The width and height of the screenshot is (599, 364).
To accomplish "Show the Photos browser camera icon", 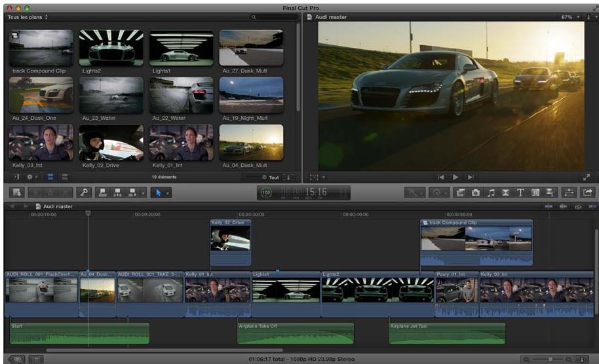I will tap(476, 192).
